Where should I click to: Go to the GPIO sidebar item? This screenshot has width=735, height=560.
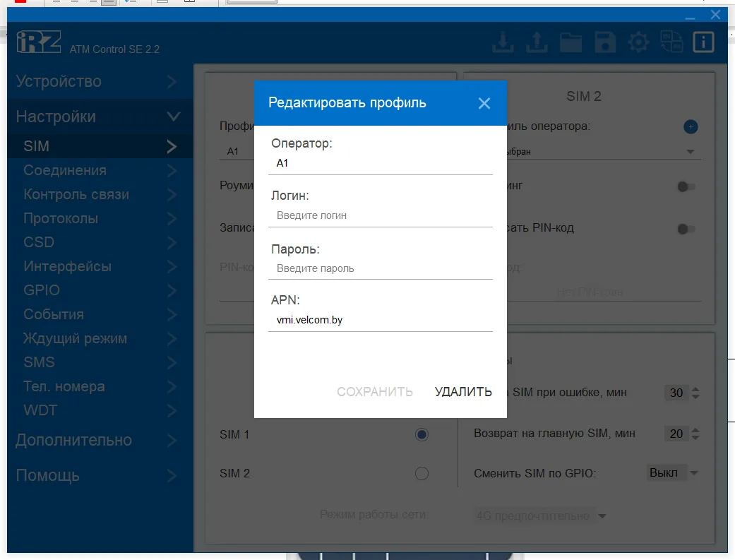pos(100,290)
